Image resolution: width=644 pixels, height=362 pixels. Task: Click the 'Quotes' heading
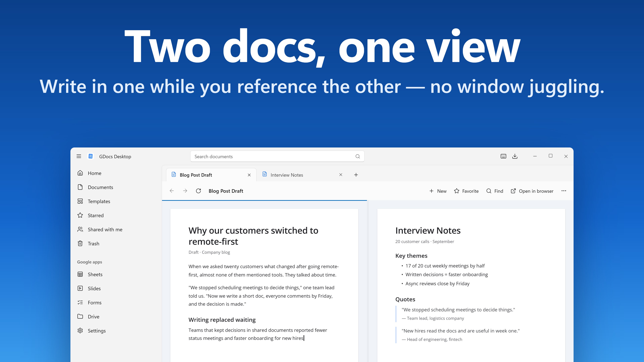405,299
